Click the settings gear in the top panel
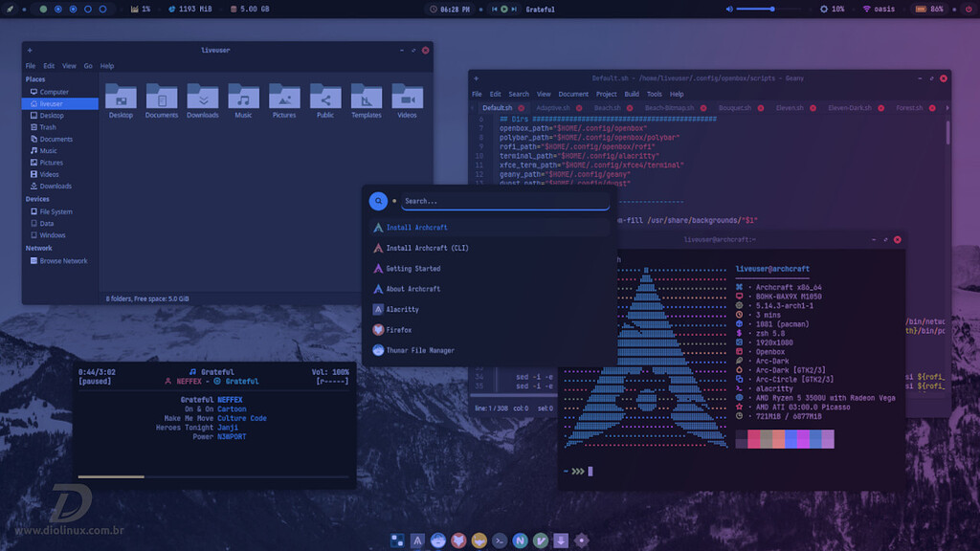980x551 pixels. click(824, 9)
